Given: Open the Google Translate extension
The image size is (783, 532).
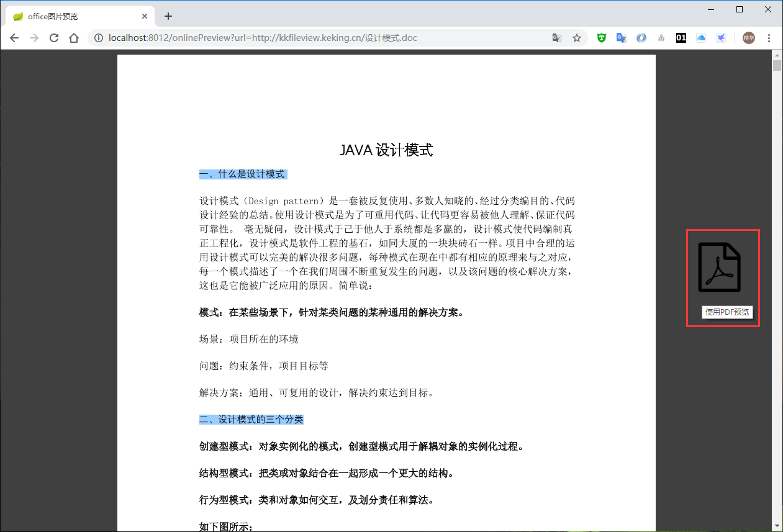Looking at the screenshot, I should click(x=621, y=38).
